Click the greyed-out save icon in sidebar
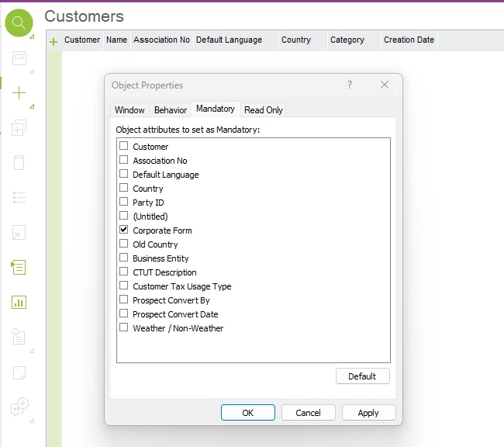This screenshot has width=504, height=447. (x=19, y=58)
